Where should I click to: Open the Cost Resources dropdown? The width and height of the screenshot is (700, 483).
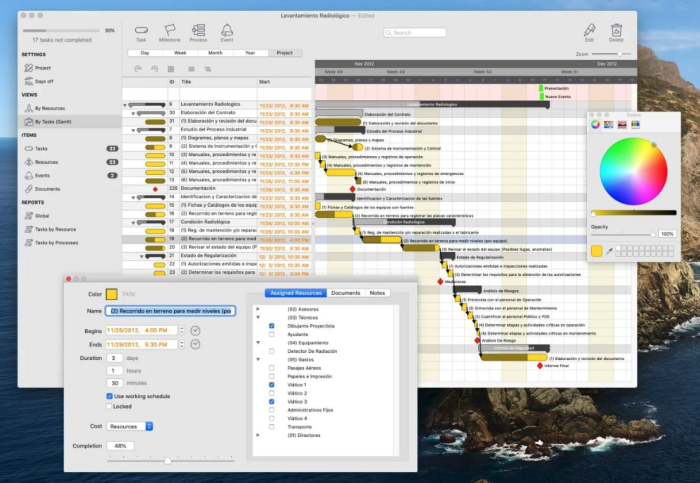(130, 426)
